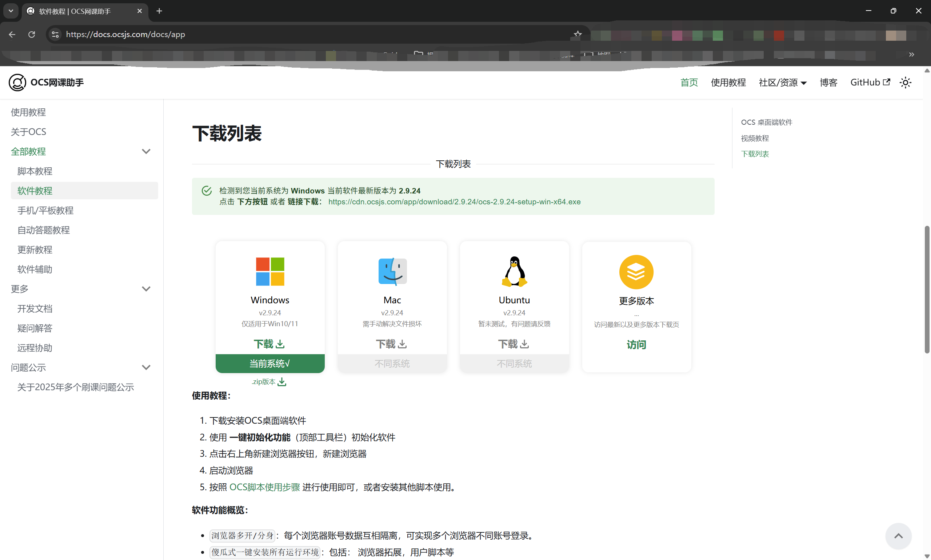This screenshot has width=931, height=560.
Task: Click the orange 更多版本 layers icon
Action: [636, 272]
